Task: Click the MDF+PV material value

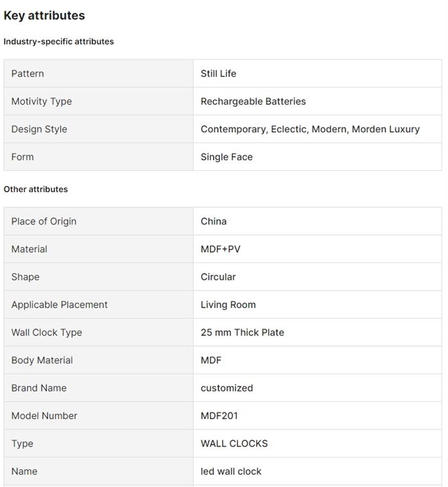Action: 220,249
